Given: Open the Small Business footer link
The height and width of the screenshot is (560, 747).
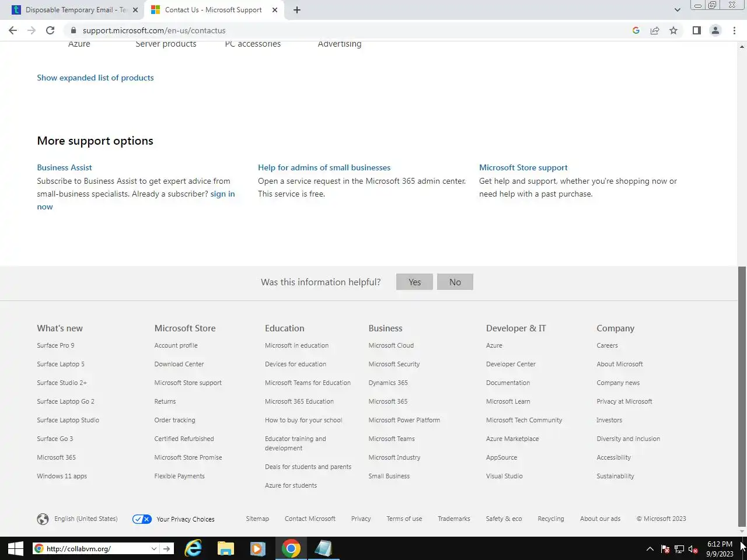Looking at the screenshot, I should pos(389,476).
